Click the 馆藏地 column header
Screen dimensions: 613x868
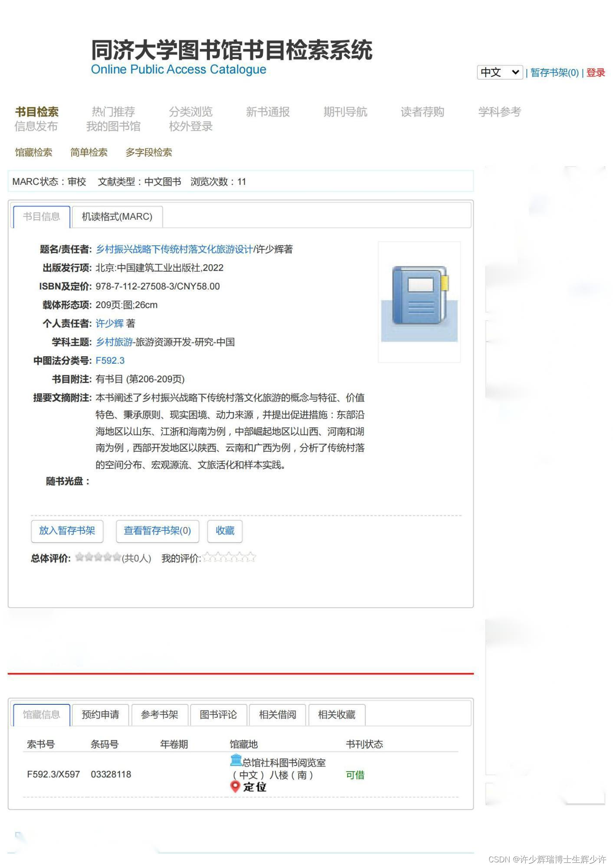point(244,744)
